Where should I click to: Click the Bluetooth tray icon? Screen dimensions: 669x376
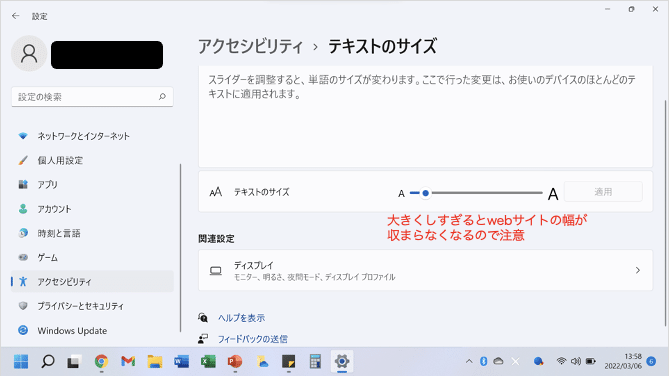pos(483,361)
